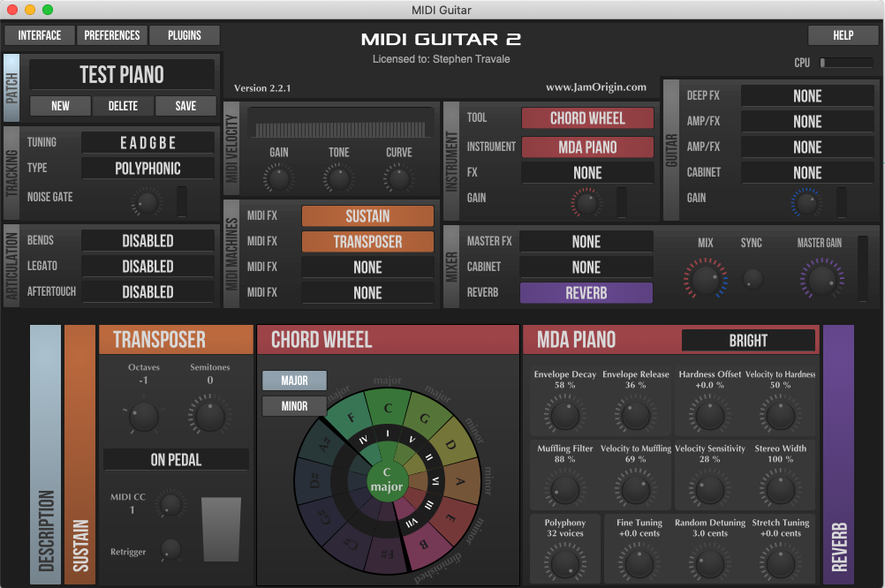Open the BRIGHT piano preset selector

[x=748, y=340]
